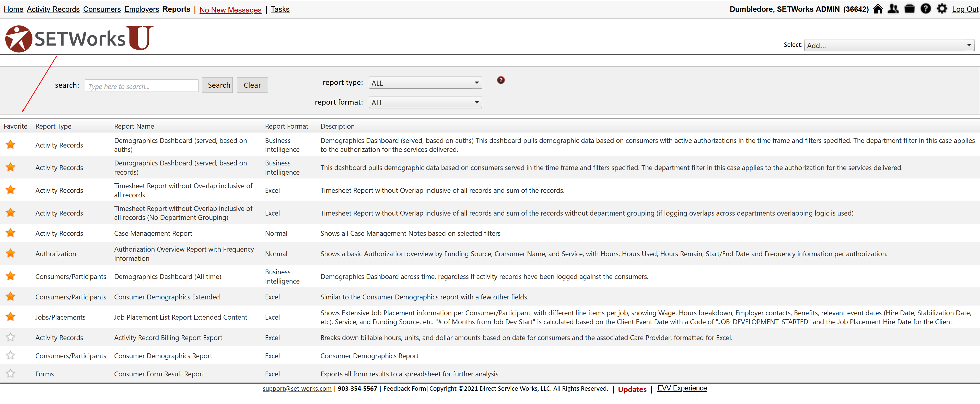The height and width of the screenshot is (404, 980).
Task: Open the Consumers menu item
Action: (x=102, y=9)
